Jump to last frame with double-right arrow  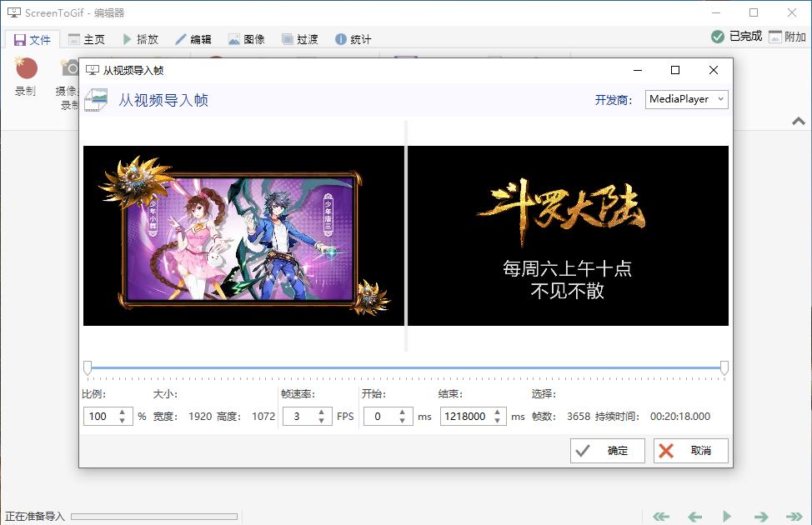pyautogui.click(x=794, y=517)
